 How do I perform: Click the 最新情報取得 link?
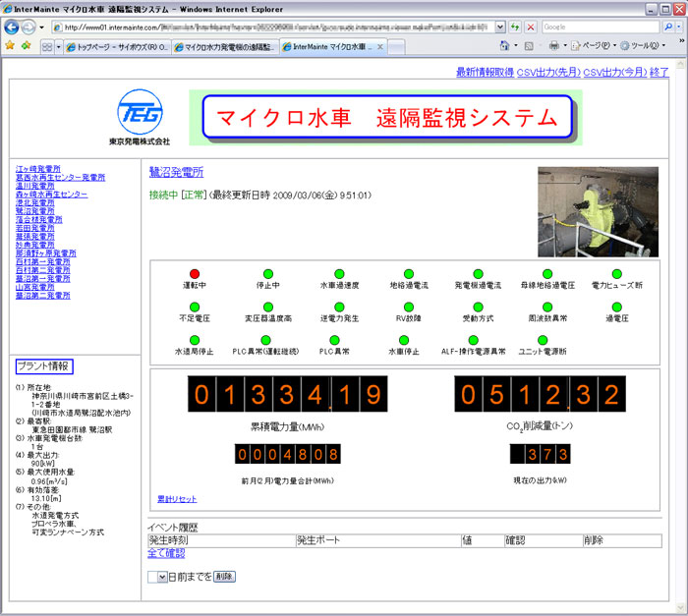coord(485,73)
